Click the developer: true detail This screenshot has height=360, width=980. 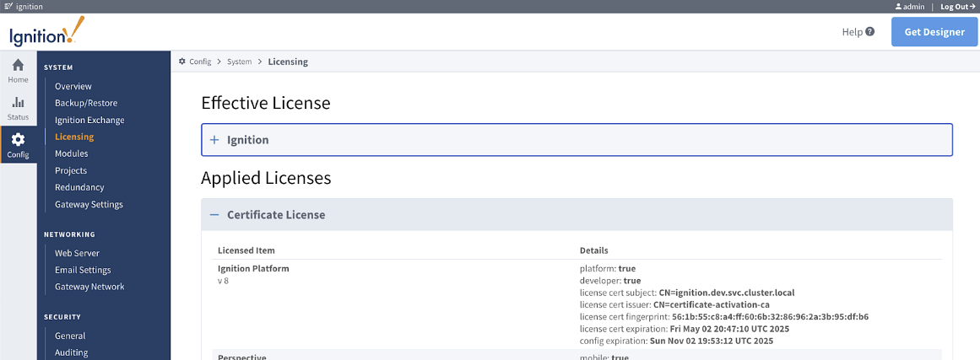(x=610, y=281)
